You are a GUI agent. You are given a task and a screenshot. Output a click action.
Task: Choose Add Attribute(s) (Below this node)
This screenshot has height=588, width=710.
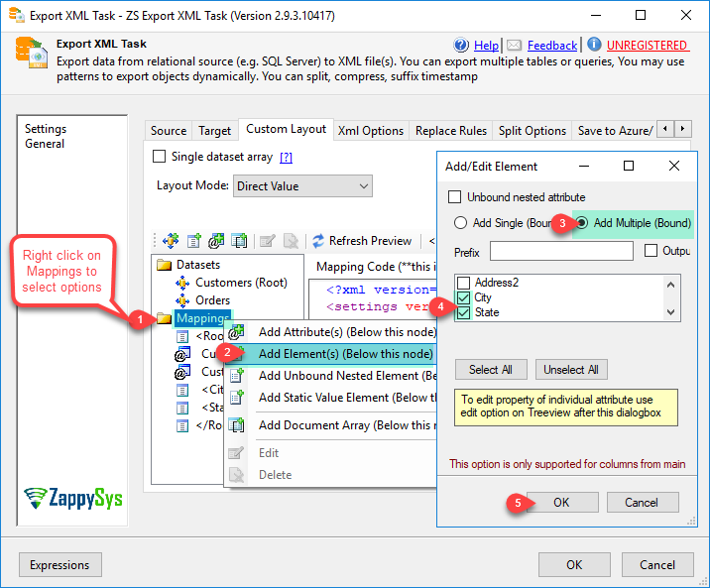click(x=347, y=332)
